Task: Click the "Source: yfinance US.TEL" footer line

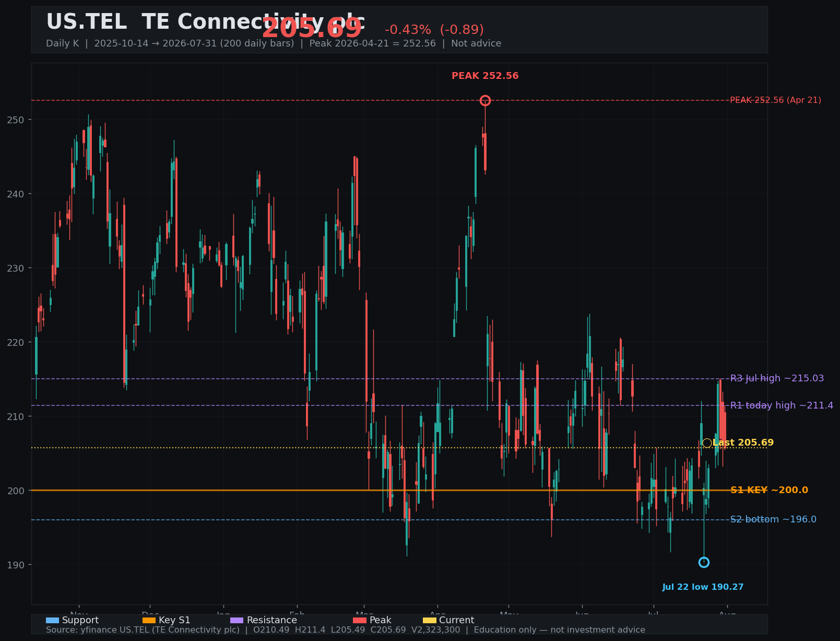Action: (346, 630)
